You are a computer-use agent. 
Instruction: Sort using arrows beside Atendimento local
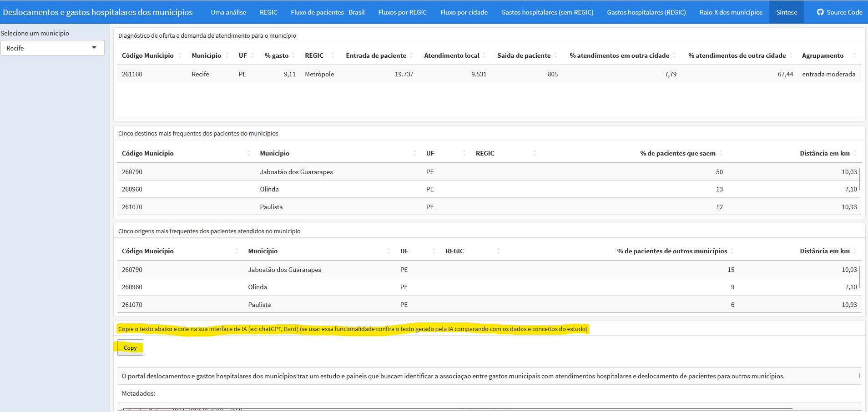[484, 55]
